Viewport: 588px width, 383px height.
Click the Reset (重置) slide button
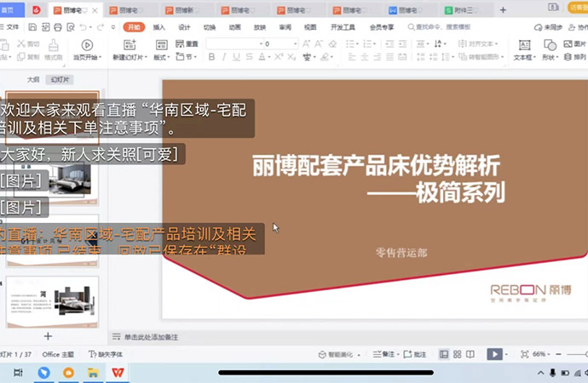[187, 43]
